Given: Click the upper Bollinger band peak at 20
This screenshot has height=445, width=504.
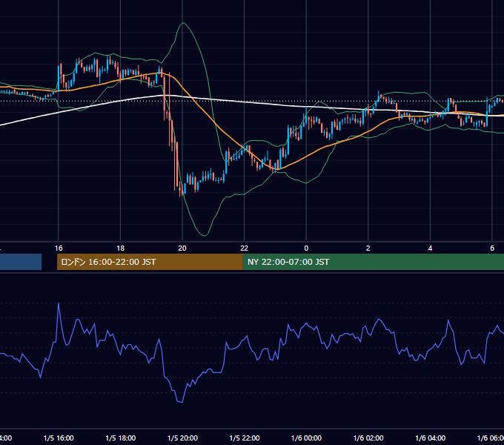Looking at the screenshot, I should coord(183,23).
